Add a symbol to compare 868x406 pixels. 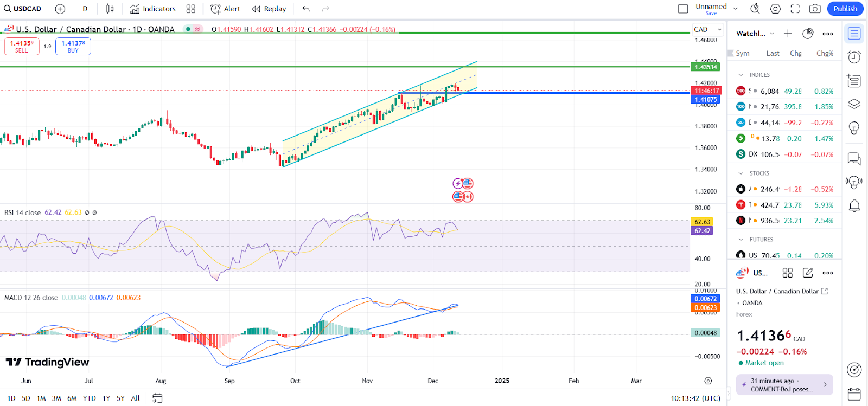point(60,9)
